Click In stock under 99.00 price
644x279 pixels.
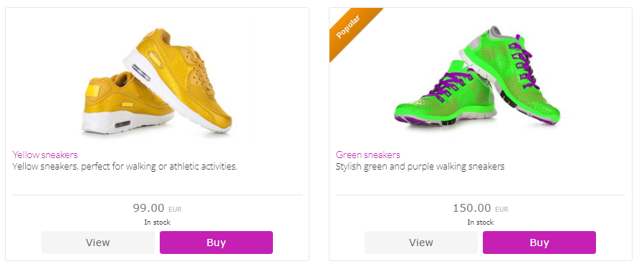coord(157,222)
